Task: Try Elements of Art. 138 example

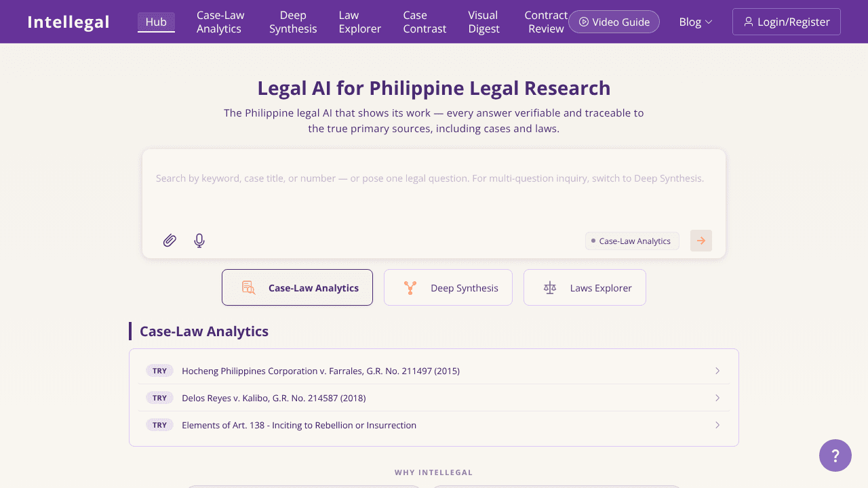Action: 434,425
